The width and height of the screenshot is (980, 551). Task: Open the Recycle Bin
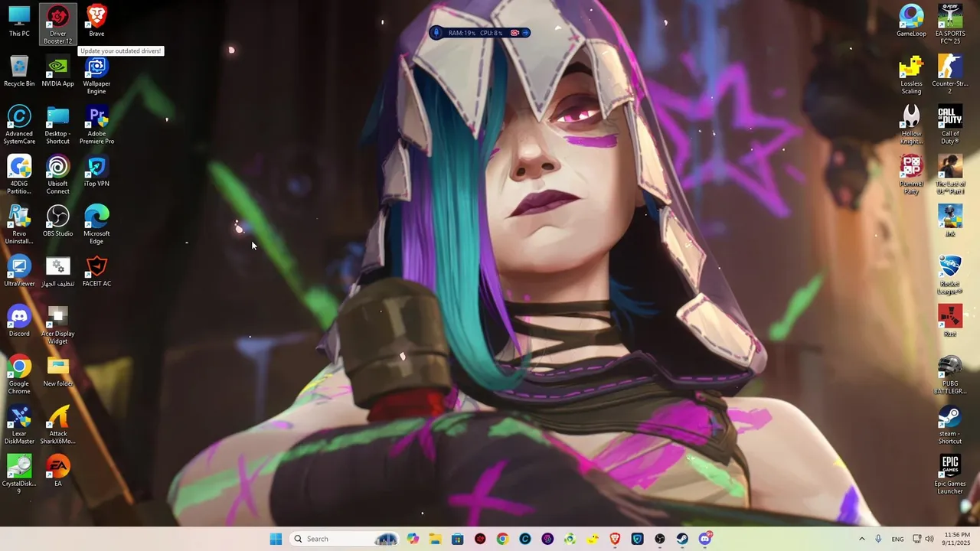19,71
